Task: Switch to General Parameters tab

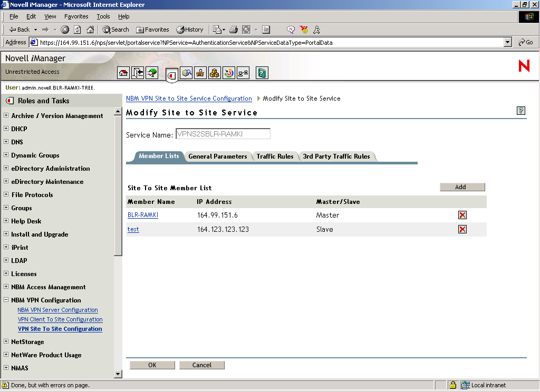Action: [x=218, y=156]
